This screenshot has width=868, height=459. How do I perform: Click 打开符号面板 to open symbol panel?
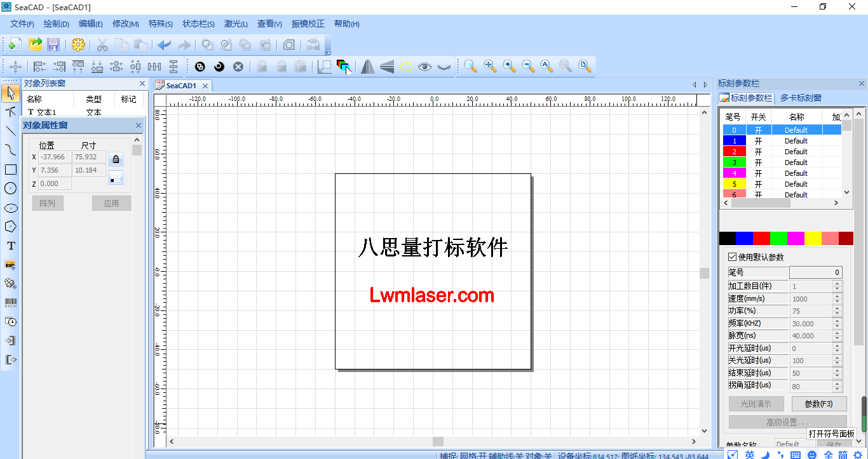point(831,433)
